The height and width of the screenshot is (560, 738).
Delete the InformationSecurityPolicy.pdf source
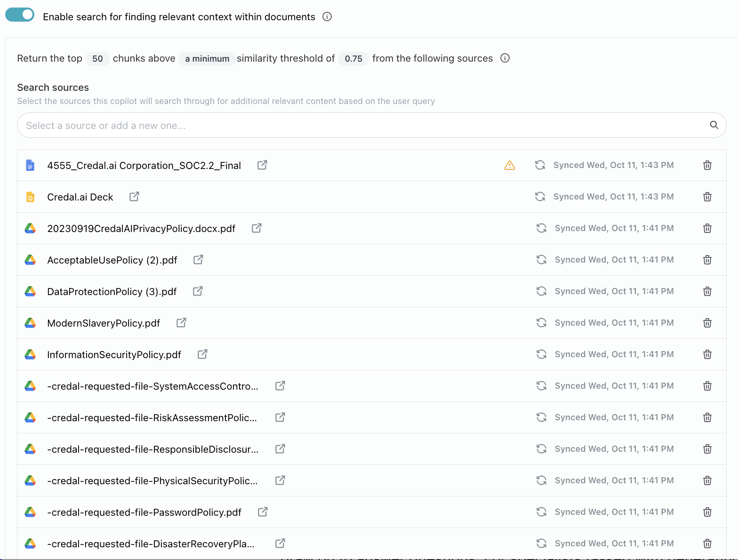pos(707,354)
